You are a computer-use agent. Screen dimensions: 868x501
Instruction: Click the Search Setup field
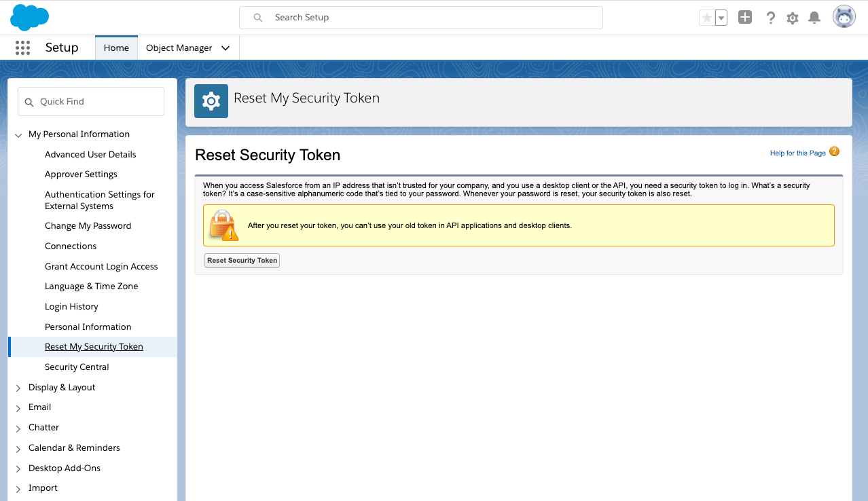(x=420, y=17)
